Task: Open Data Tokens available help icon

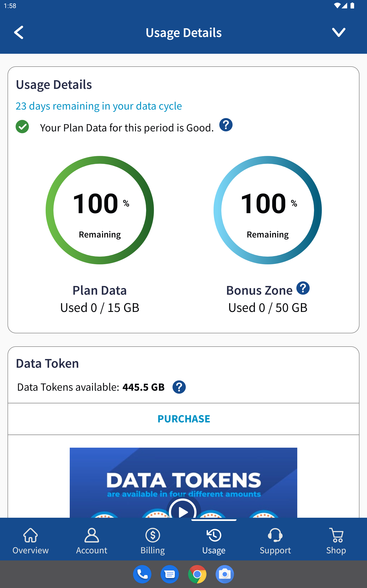Action: [x=179, y=387]
